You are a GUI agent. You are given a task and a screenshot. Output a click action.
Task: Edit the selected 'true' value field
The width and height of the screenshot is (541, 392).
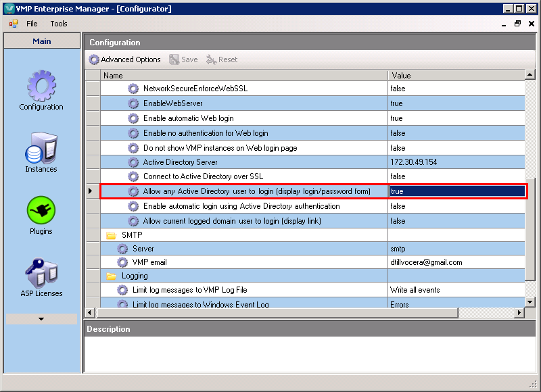click(x=457, y=191)
